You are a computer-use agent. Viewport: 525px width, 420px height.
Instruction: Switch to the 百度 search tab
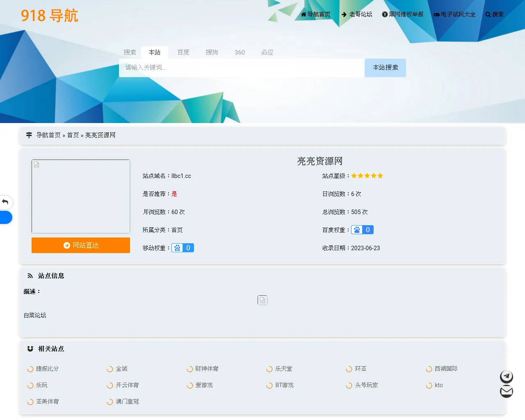[183, 52]
